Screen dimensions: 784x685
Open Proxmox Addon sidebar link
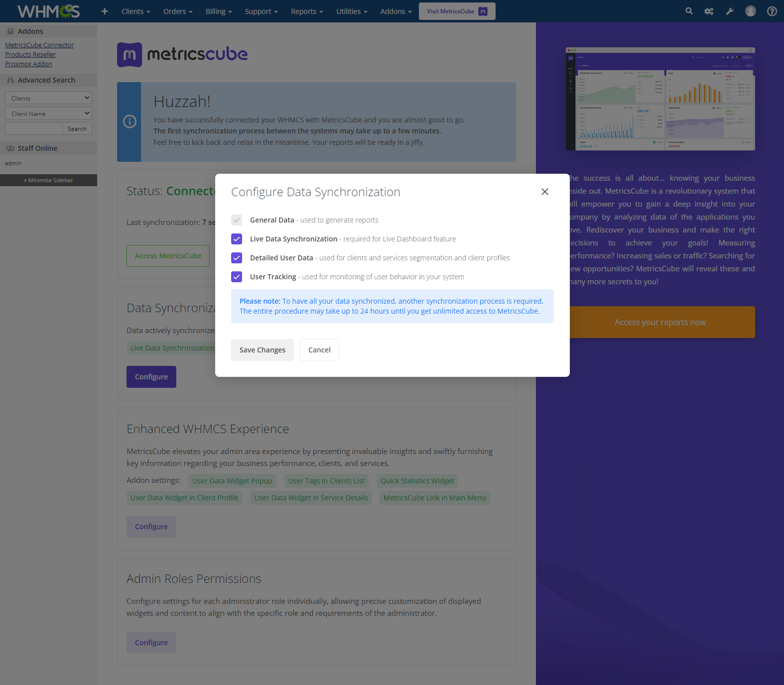[x=28, y=64]
